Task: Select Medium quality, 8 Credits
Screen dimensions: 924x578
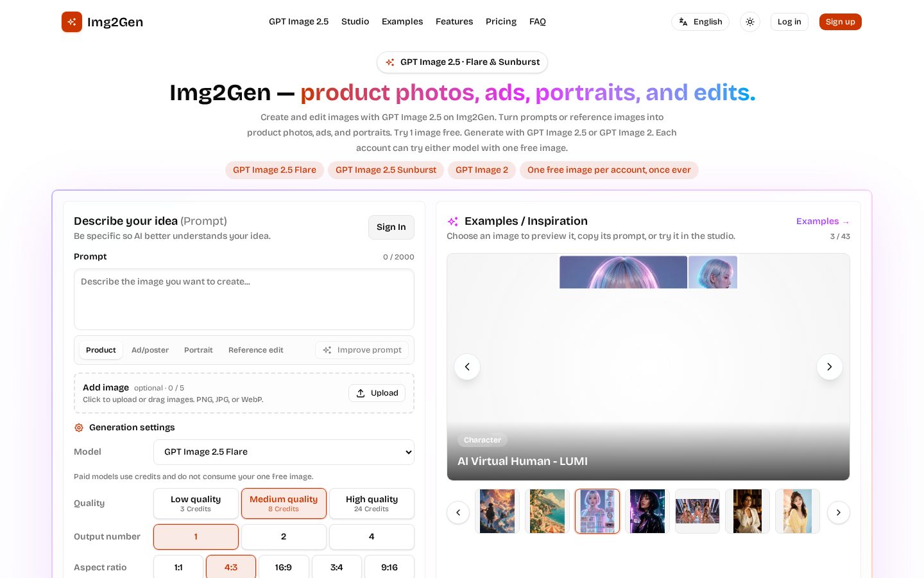Action: tap(284, 504)
